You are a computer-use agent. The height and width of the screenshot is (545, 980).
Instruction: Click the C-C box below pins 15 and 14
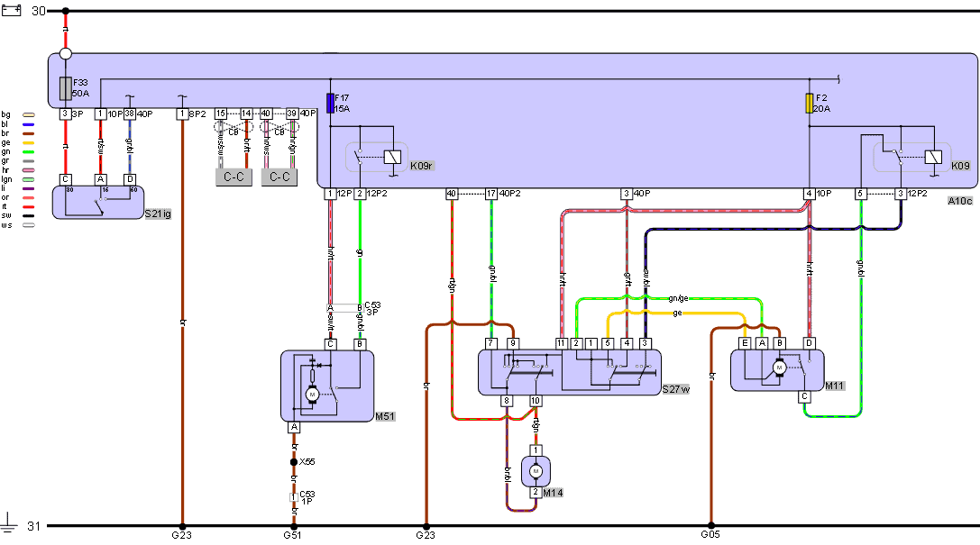(x=234, y=177)
